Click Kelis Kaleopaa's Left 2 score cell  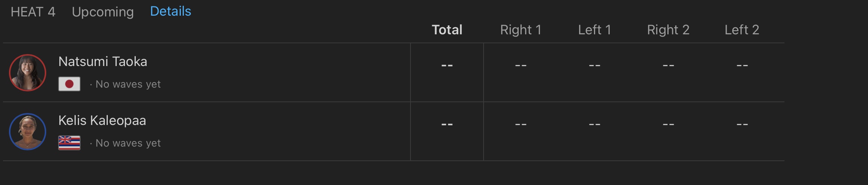(x=742, y=124)
